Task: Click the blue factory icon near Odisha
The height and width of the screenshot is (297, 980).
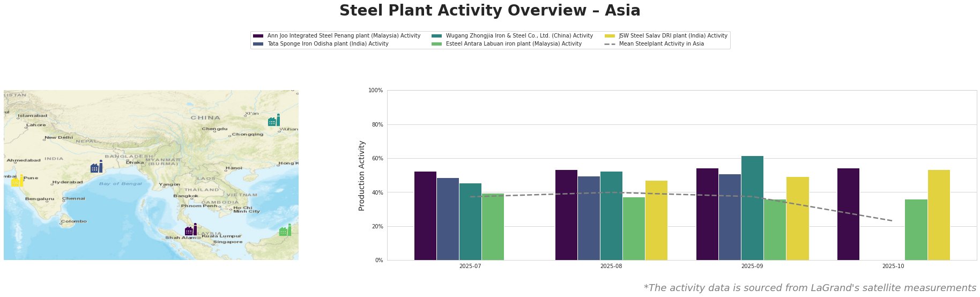Action: (x=96, y=167)
